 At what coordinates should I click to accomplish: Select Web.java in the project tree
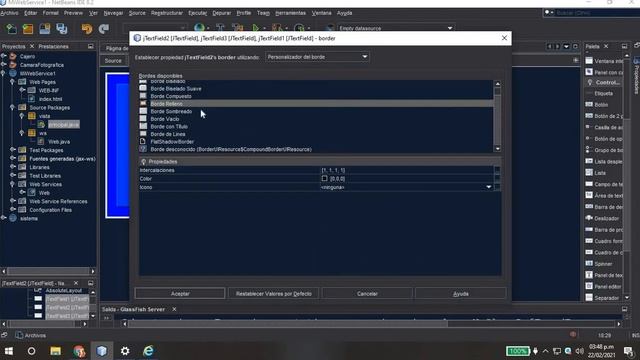pyautogui.click(x=59, y=142)
